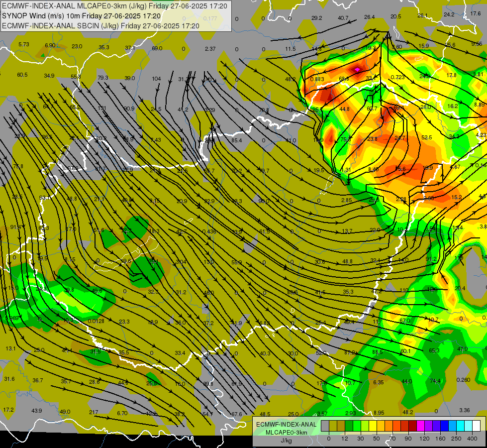Click the map value 2.37

pos(210,49)
